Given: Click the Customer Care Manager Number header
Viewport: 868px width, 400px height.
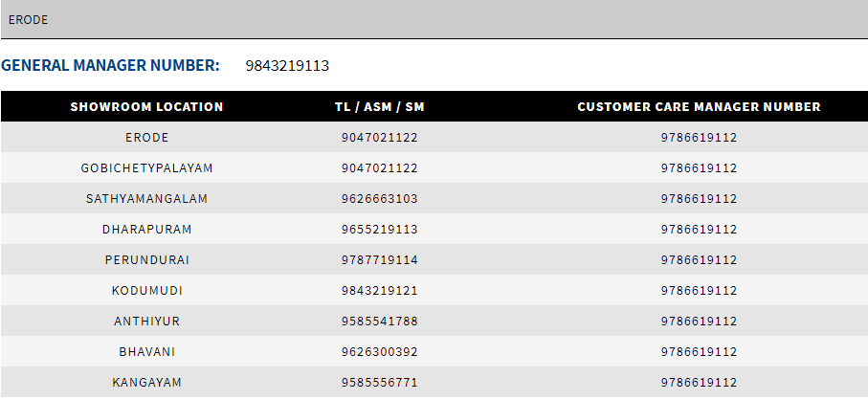Looking at the screenshot, I should pyautogui.click(x=699, y=107).
